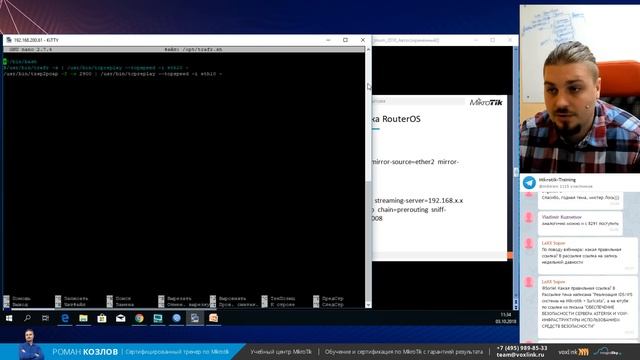
Task: Click the presenter webcam video thumbnail
Action: (580, 89)
